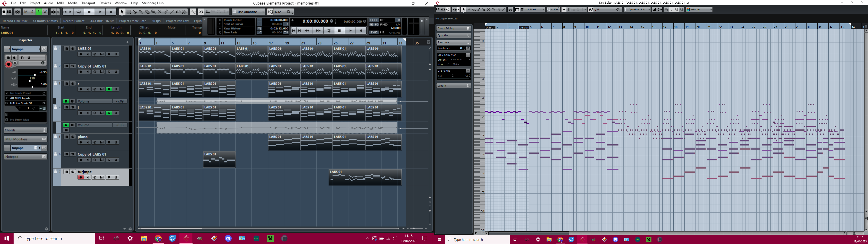This screenshot has height=244, width=868.
Task: Select the Draw pencil tool in Key Editor
Action: [469, 9]
